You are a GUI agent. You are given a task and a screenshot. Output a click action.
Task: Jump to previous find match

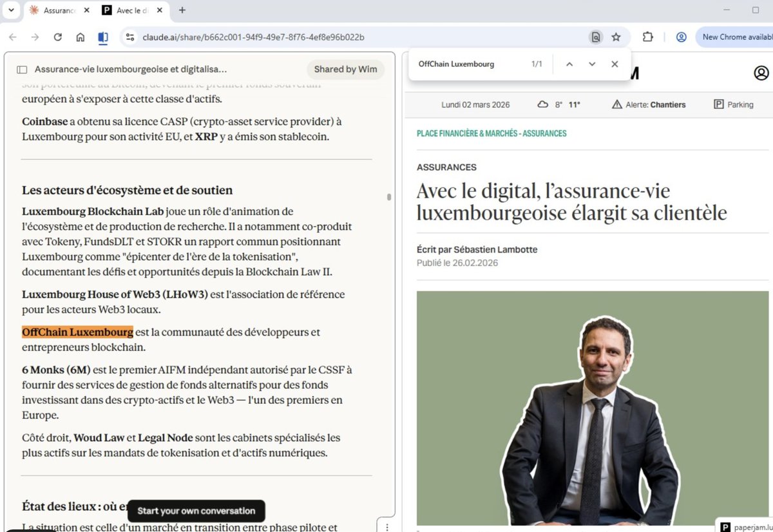click(x=569, y=64)
